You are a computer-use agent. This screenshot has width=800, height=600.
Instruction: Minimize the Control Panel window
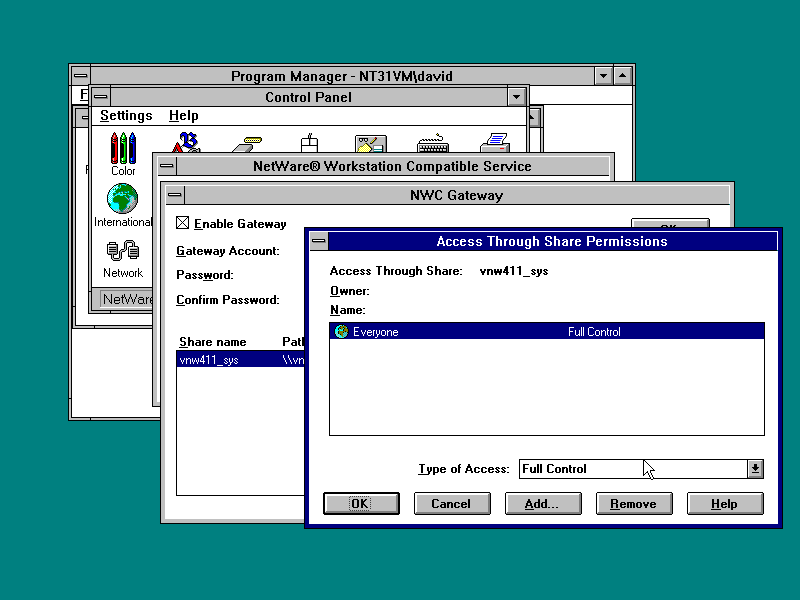click(516, 96)
